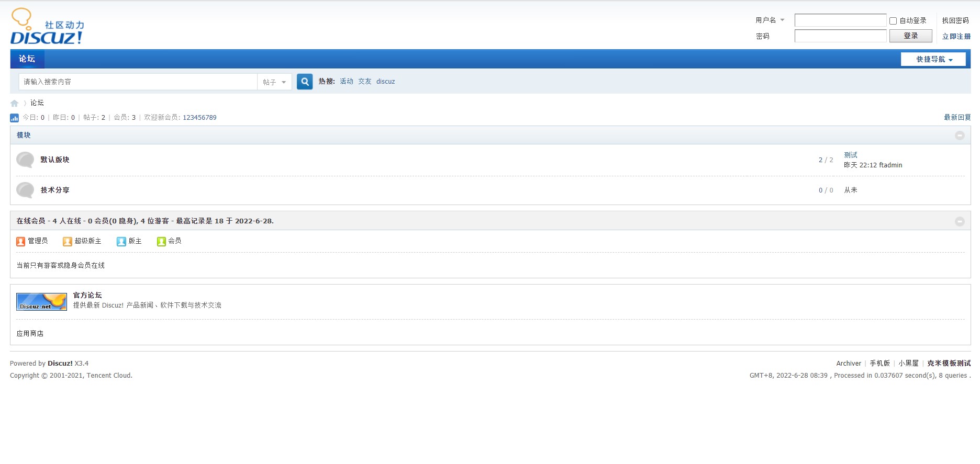Click the blue search magnifier button

[305, 82]
